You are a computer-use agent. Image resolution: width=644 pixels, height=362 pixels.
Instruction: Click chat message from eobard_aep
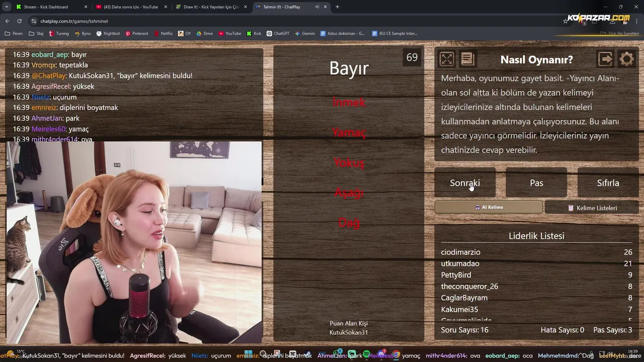click(50, 54)
